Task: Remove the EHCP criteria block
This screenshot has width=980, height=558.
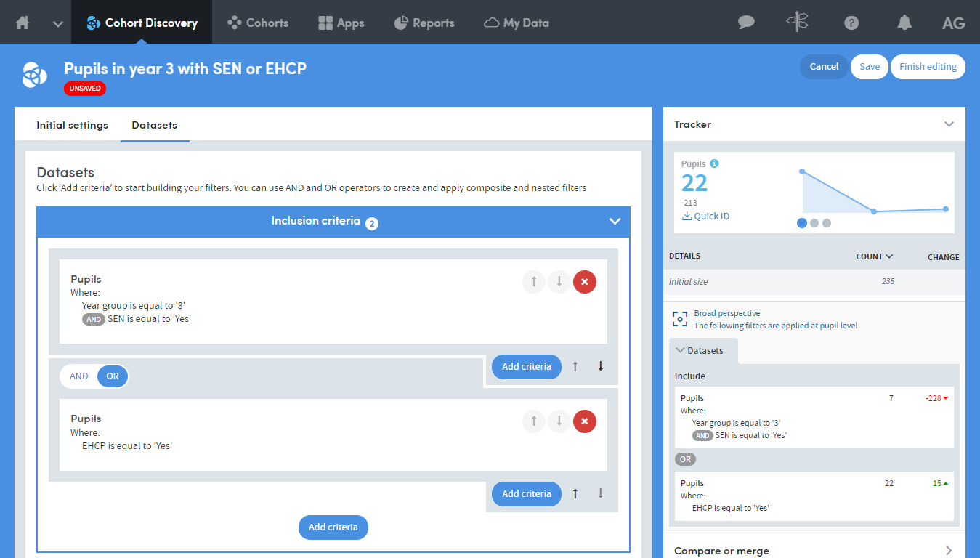Action: (x=585, y=421)
